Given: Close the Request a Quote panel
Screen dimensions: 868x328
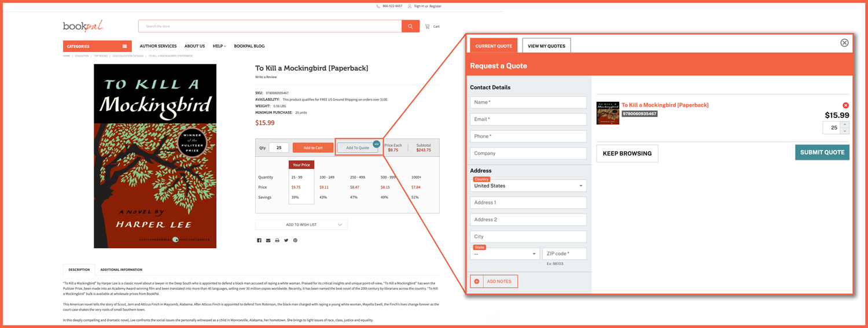Looking at the screenshot, I should click(x=844, y=43).
